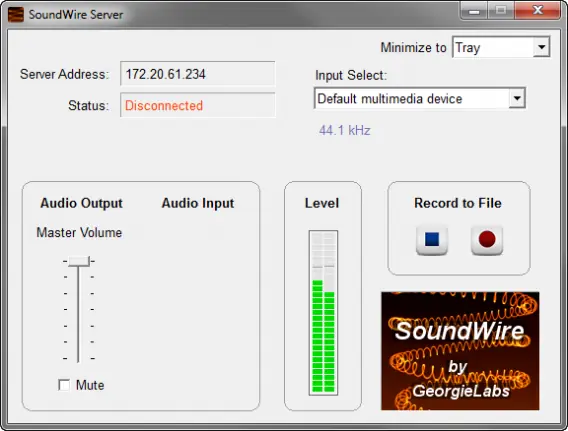Open the SoundWire by GeorgieLabs logo

point(460,351)
